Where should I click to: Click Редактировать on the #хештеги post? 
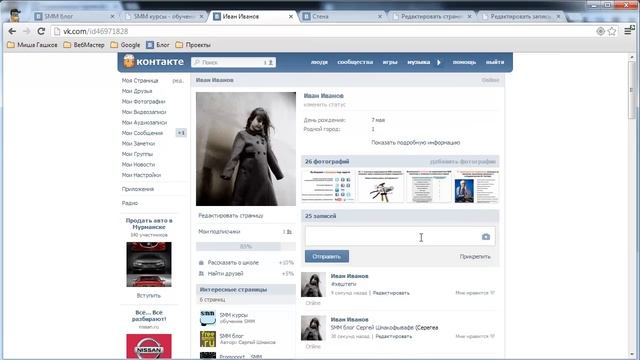pos(391,293)
